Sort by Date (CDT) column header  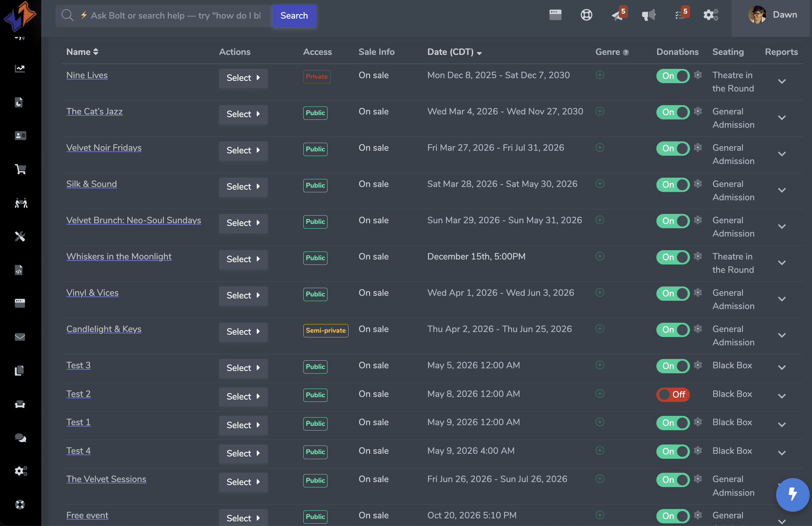(455, 52)
